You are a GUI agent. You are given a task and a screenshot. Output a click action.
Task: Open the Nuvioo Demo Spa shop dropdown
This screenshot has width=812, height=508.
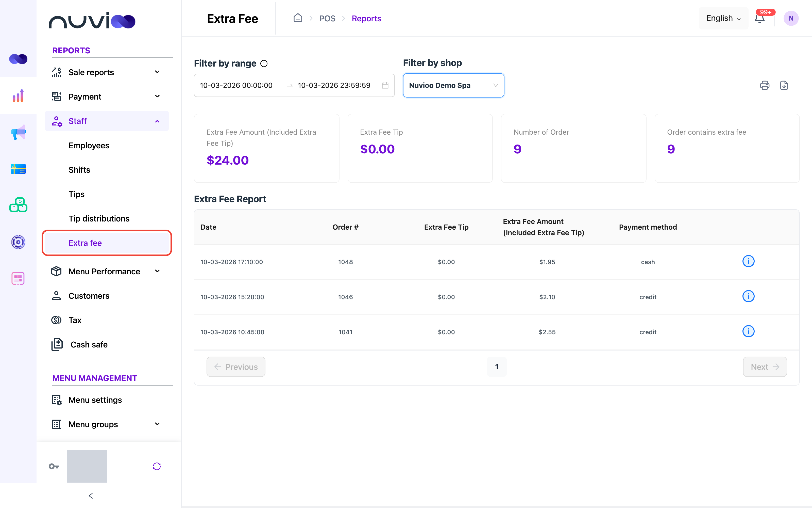coord(453,85)
